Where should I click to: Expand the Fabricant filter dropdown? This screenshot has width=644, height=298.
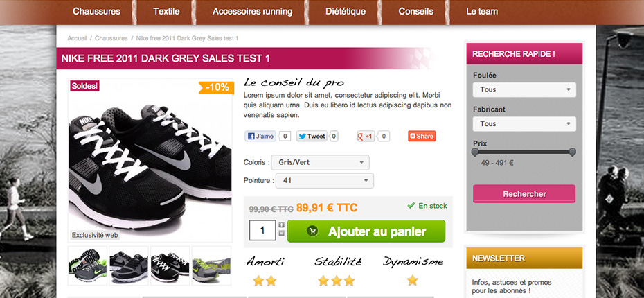pyautogui.click(x=524, y=124)
